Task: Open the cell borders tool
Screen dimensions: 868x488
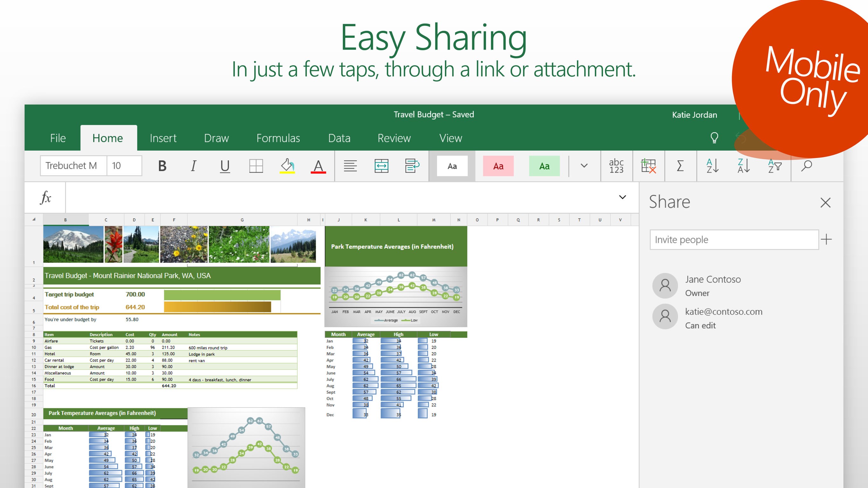Action: (x=256, y=166)
